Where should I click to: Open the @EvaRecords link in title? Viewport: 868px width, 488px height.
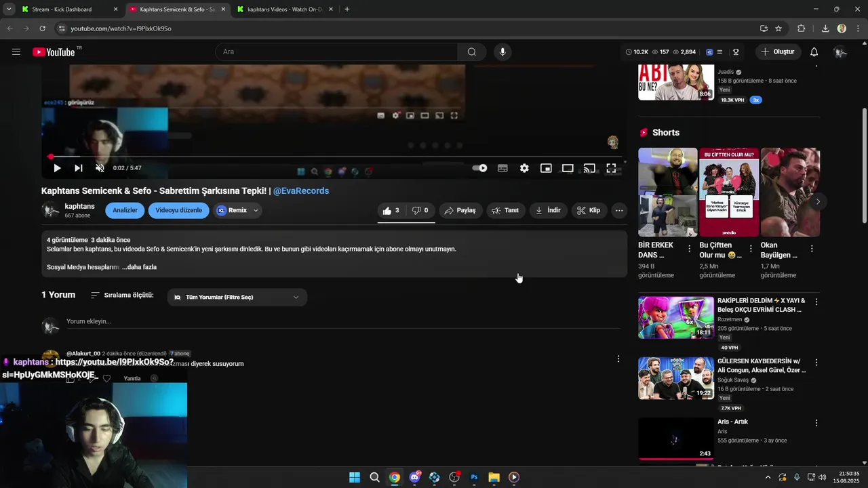click(301, 191)
